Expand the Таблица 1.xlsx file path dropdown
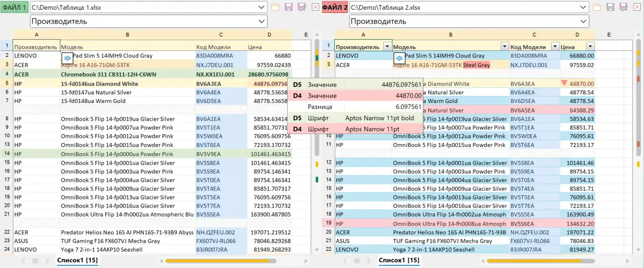Viewport: 644px width, 268px height. pos(261,7)
